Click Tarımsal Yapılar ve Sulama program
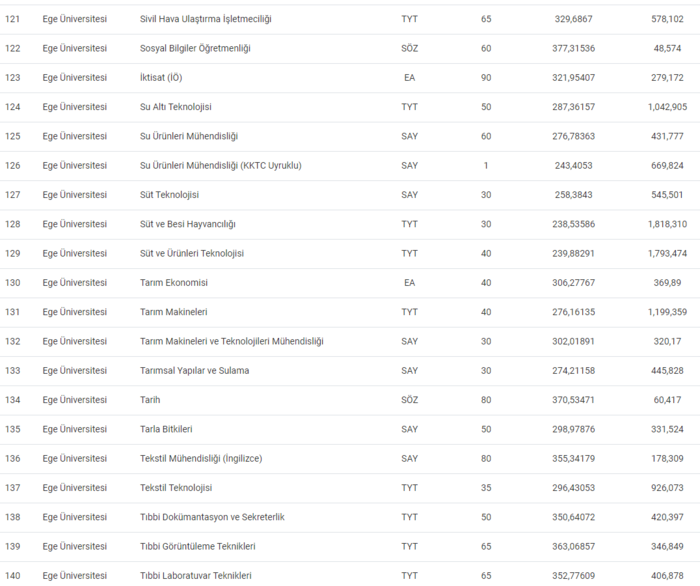The height and width of the screenshot is (586, 700). click(x=194, y=371)
